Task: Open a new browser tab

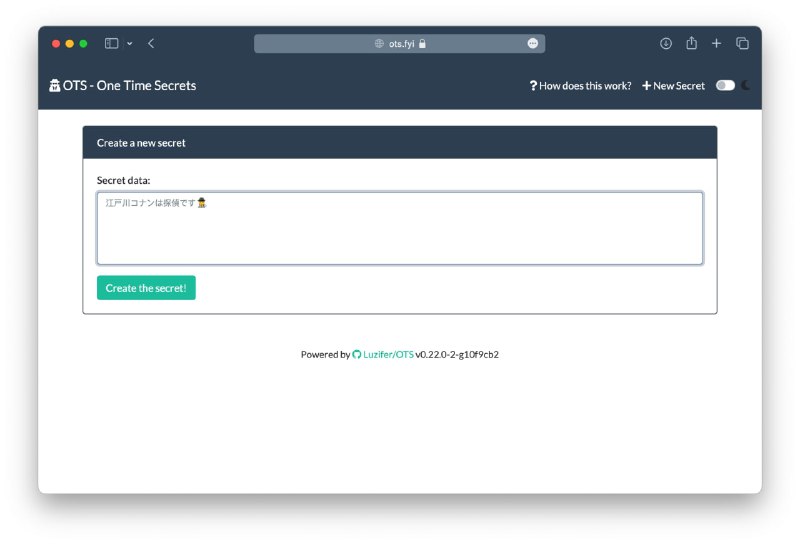Action: point(716,44)
